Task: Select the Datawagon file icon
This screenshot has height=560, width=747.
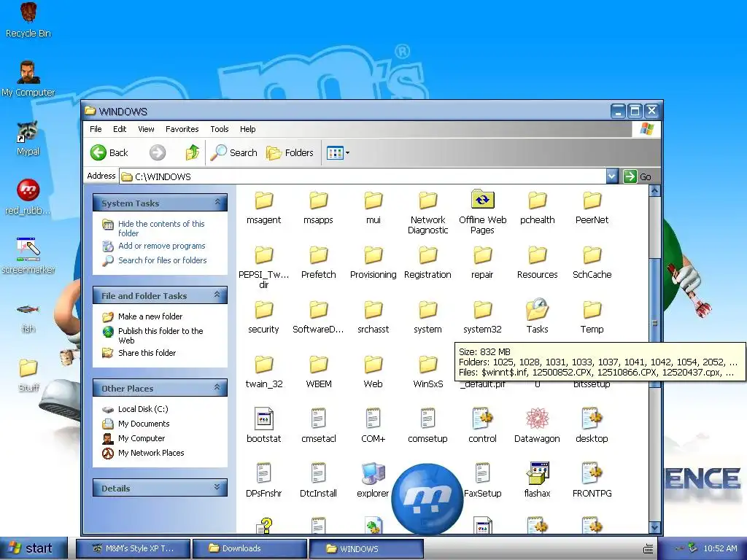Action: [538, 419]
